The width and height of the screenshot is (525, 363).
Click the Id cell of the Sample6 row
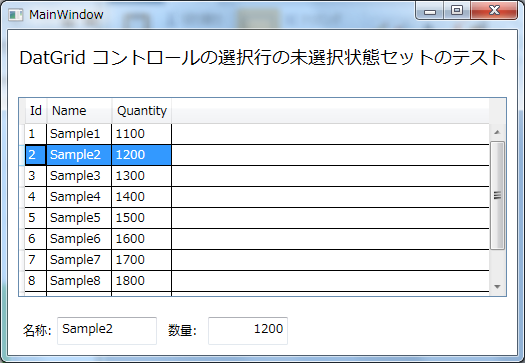[x=35, y=239]
